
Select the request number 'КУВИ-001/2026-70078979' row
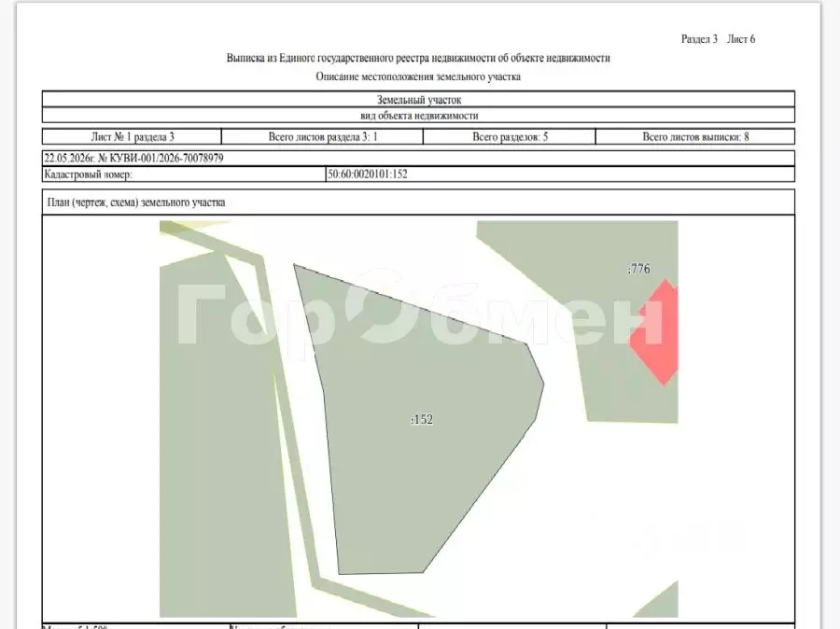click(x=418, y=158)
